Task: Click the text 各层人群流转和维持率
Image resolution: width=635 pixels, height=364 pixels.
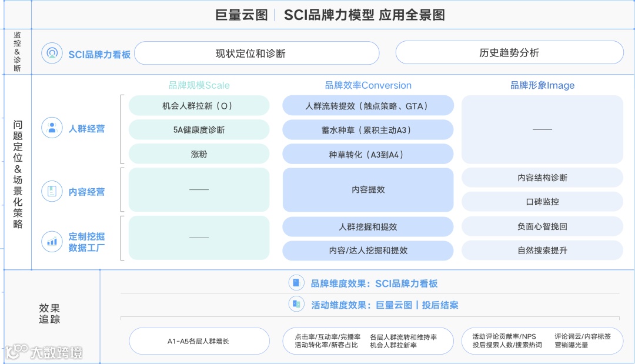Action: click(403, 337)
